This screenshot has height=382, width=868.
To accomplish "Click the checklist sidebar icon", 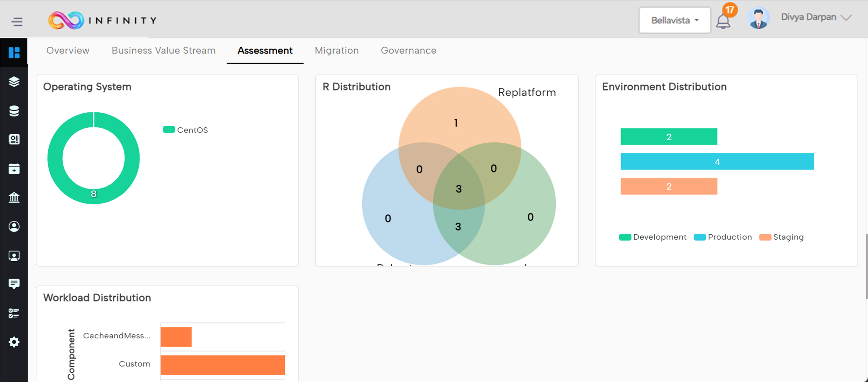I will coord(14,313).
